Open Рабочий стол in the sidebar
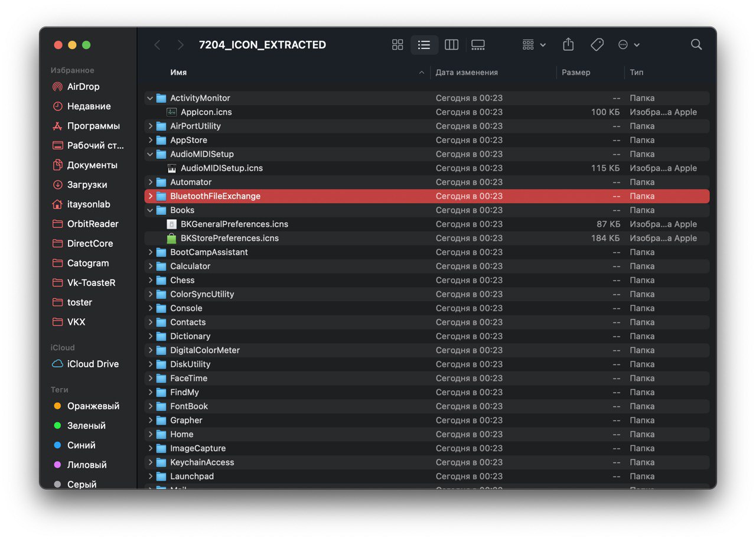This screenshot has width=756, height=541. point(88,145)
